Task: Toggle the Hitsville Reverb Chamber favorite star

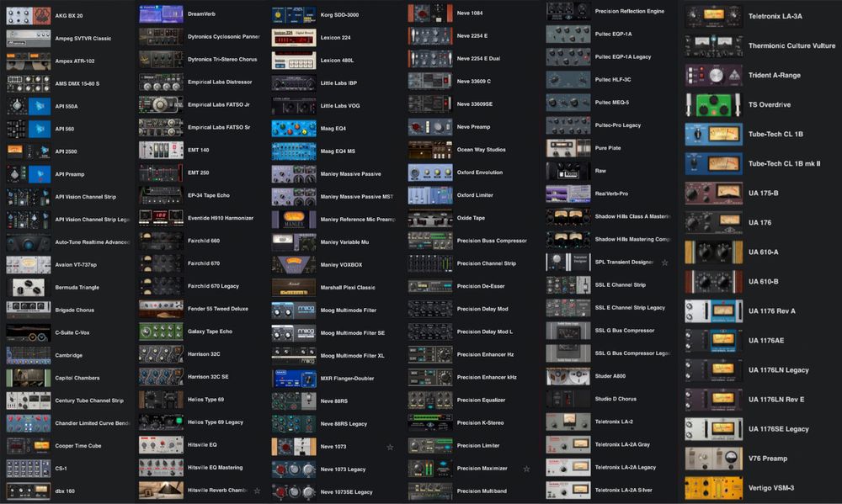Action: [x=257, y=491]
